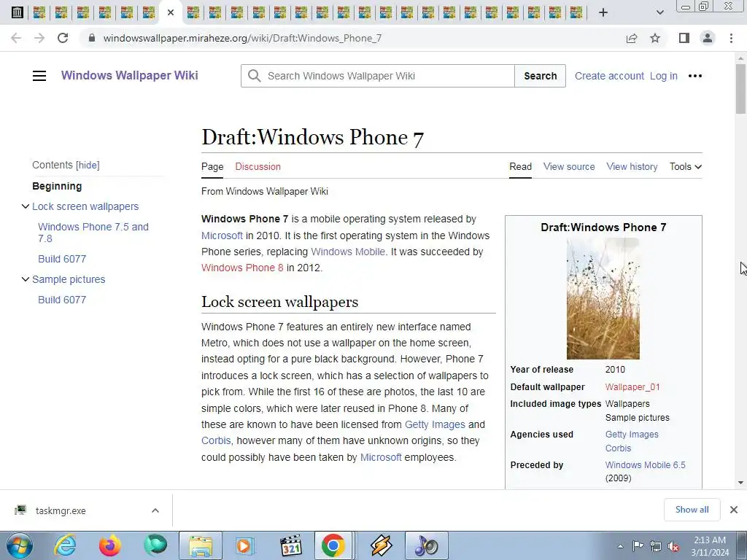Screen dimensions: 747x560
Task: Switch to Discussion tab
Action: [x=258, y=167]
